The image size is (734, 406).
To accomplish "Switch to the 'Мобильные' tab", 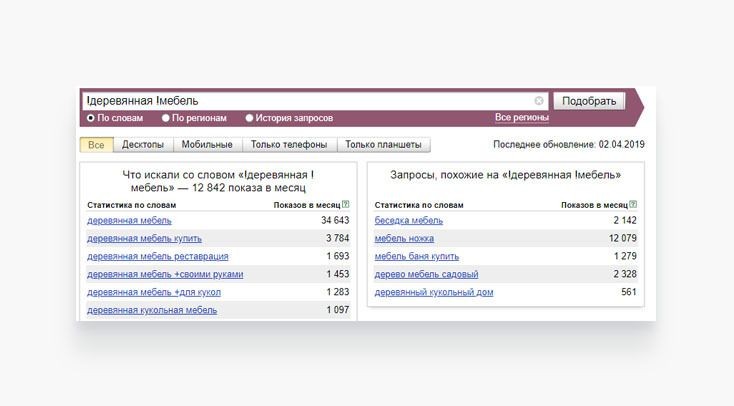I will pos(207,145).
